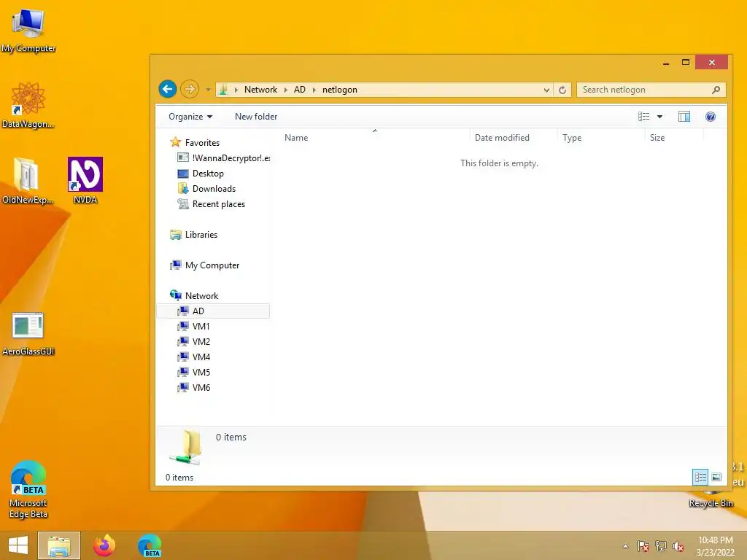Sort by Size column header
This screenshot has width=747, height=560.
click(674, 138)
